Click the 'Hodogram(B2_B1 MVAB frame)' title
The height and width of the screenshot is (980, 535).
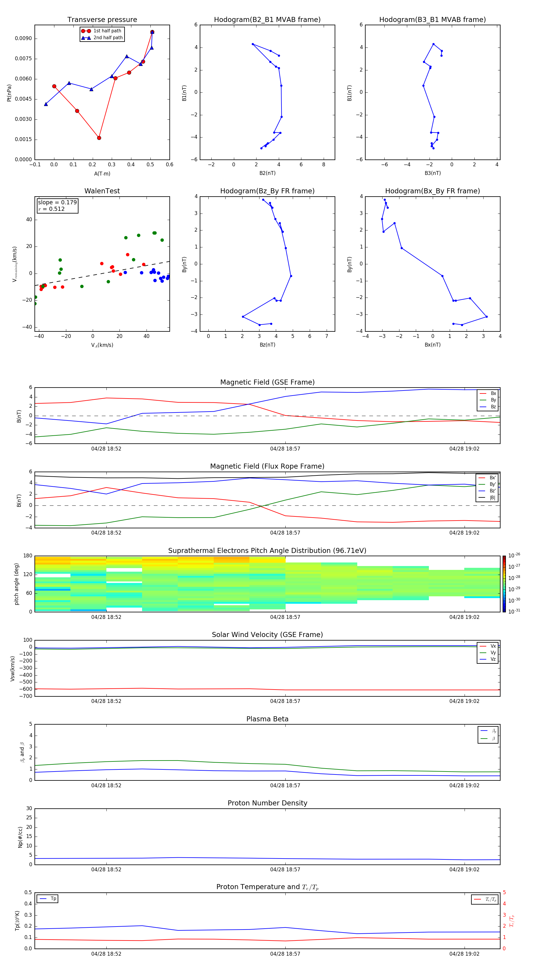[x=267, y=20]
